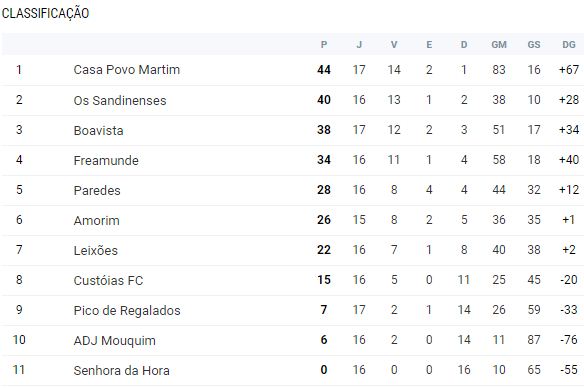Select Amorim in the standings
584x388 pixels.
pyautogui.click(x=96, y=220)
